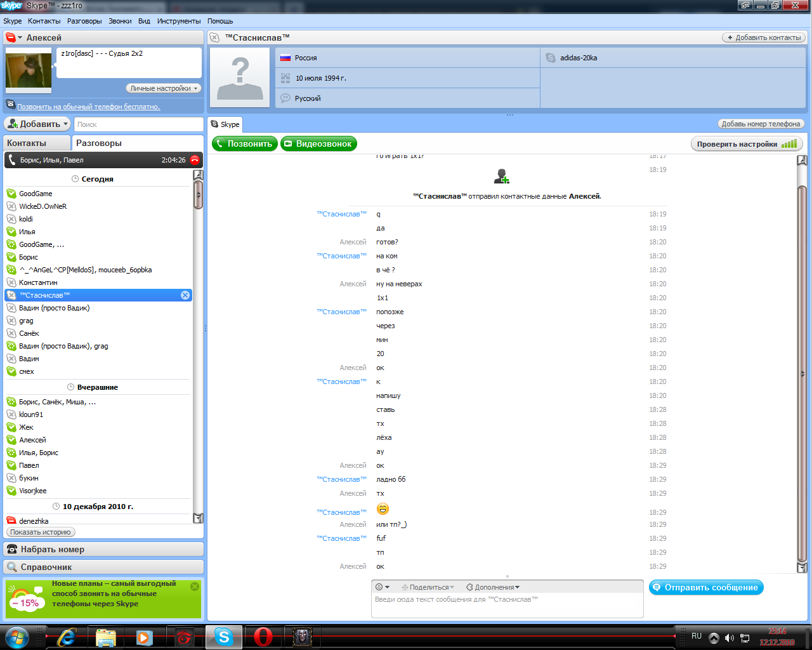Viewport: 812px width, 650px height.
Task: Click the status icon next to koldi
Action: coord(11,219)
